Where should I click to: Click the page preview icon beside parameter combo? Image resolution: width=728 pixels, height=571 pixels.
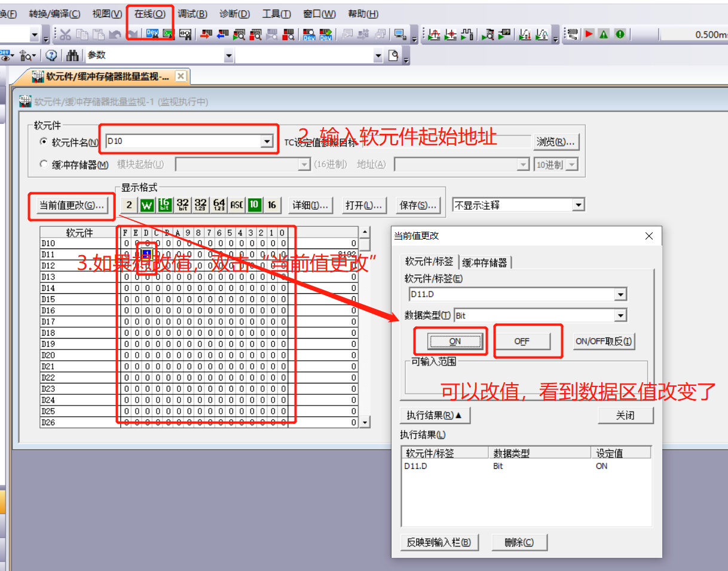coord(393,56)
